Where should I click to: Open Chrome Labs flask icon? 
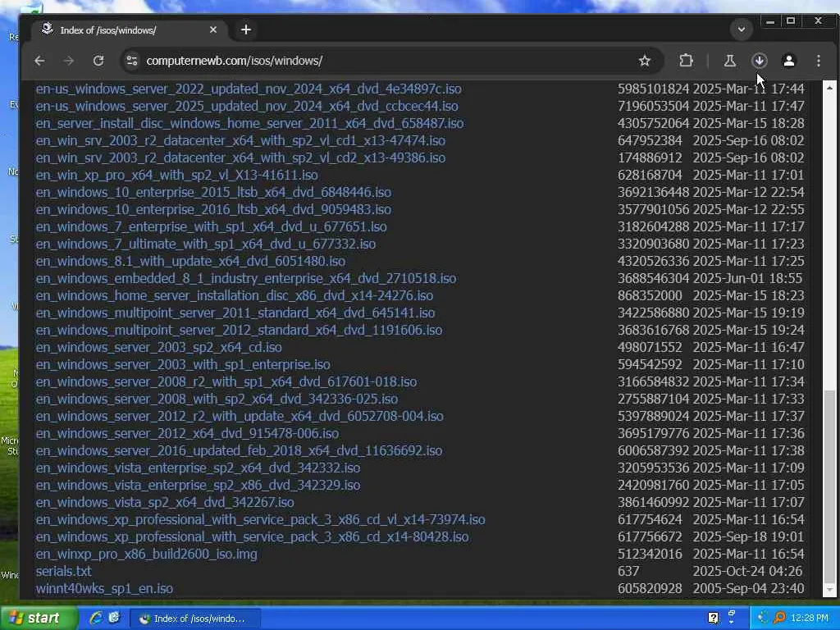[729, 61]
